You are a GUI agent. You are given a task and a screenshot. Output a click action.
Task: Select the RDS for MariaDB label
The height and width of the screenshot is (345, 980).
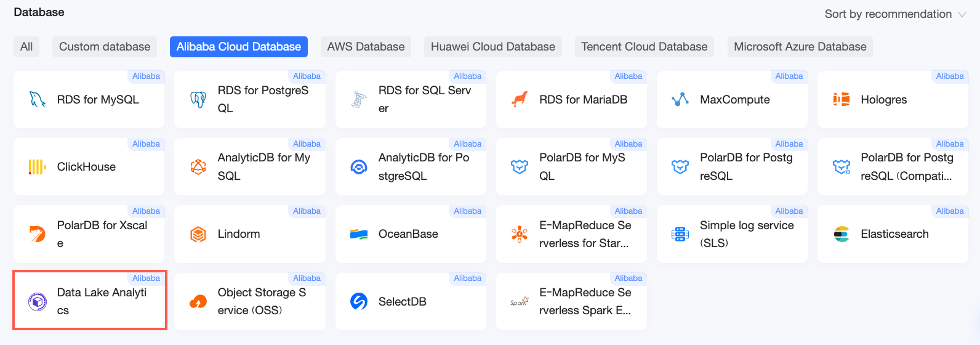pos(584,99)
